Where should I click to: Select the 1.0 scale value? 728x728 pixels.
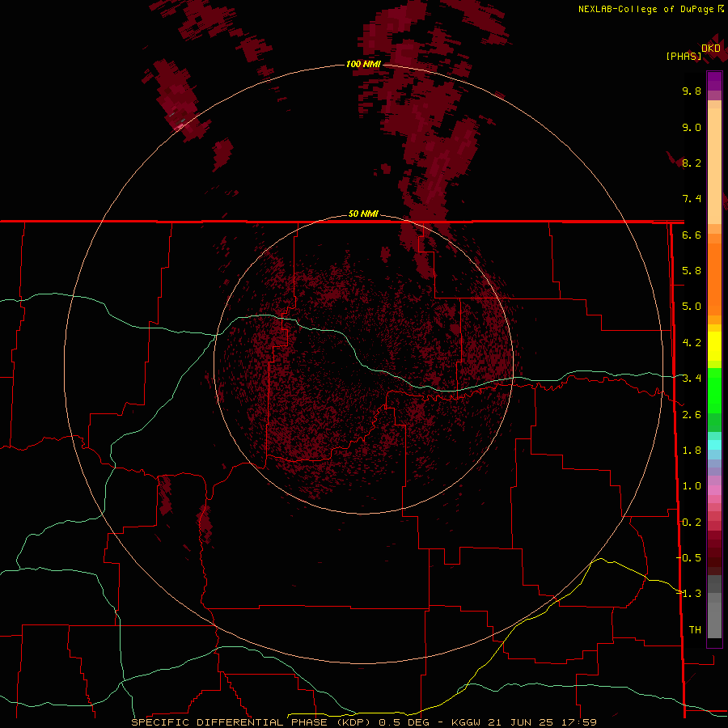pyautogui.click(x=692, y=486)
